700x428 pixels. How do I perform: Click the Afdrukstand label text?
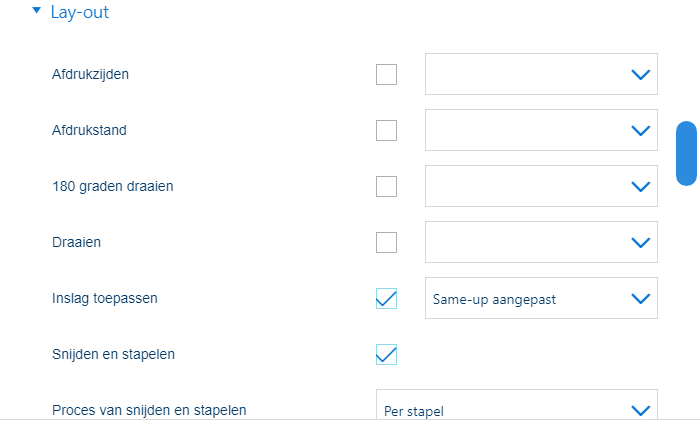click(89, 130)
